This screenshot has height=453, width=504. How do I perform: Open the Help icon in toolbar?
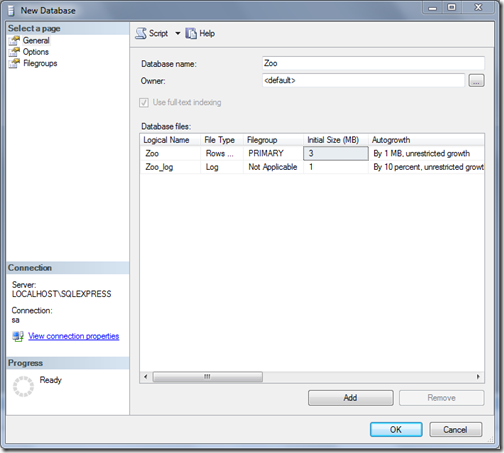coord(191,33)
